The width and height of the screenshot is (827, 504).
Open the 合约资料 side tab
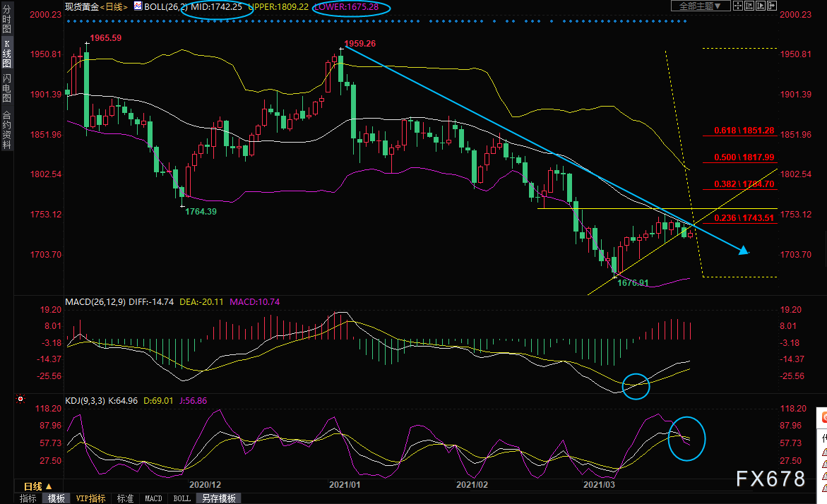[6, 129]
